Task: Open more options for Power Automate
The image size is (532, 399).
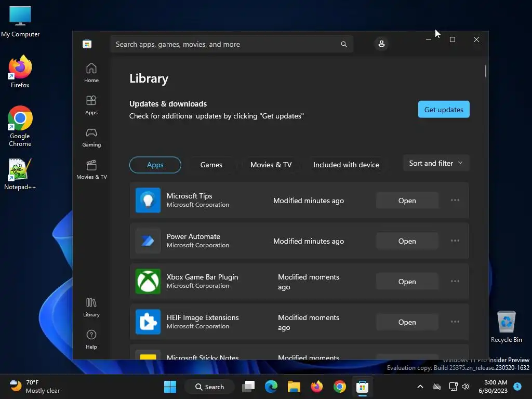Action: 455,241
